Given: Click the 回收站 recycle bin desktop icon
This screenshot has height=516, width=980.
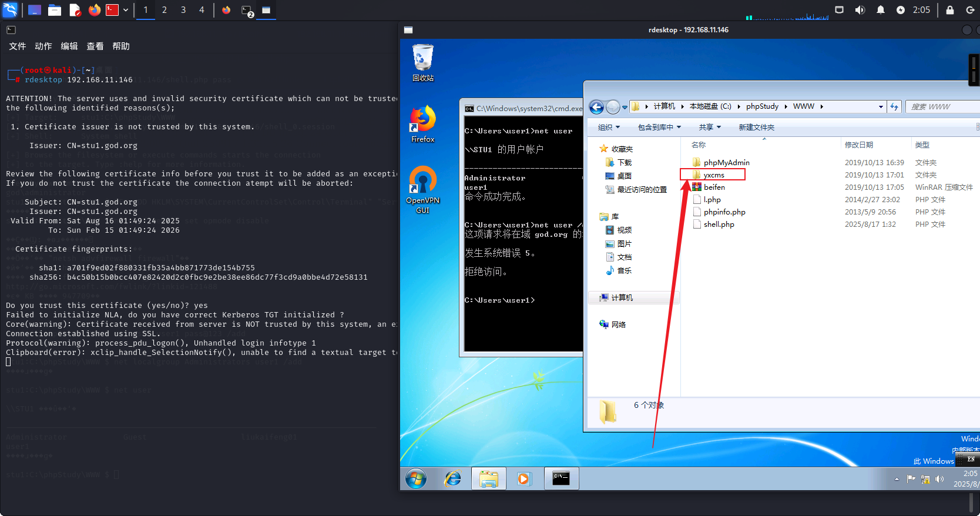Looking at the screenshot, I should (422, 63).
